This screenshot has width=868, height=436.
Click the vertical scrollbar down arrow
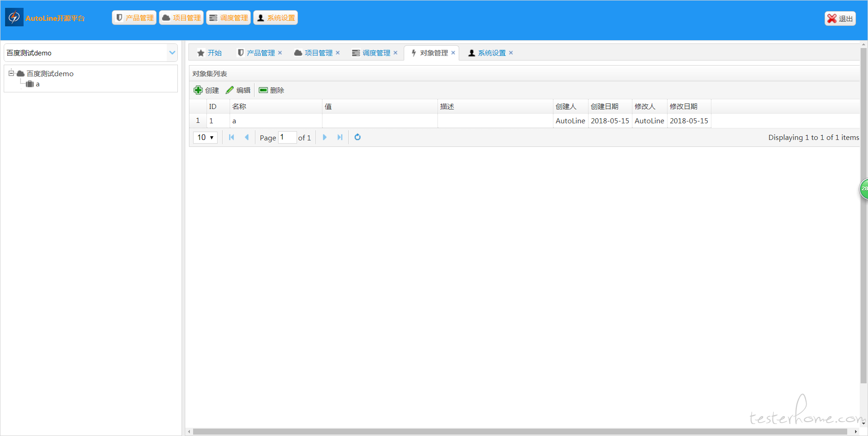click(863, 424)
